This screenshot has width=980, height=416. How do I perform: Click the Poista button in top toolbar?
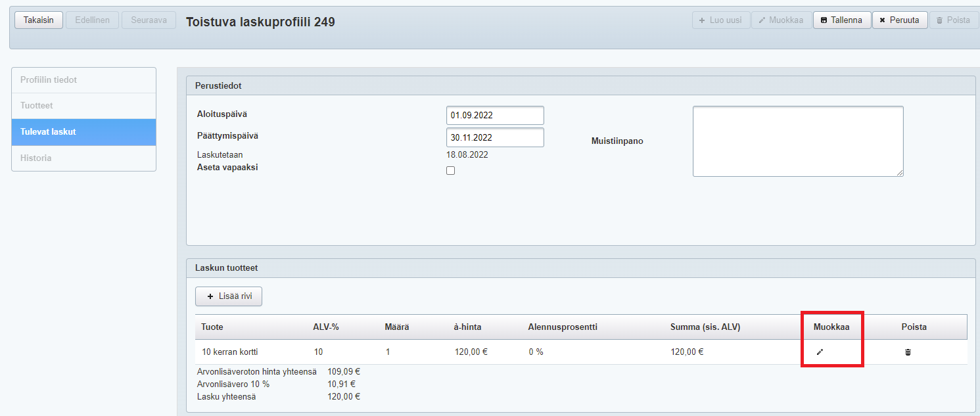[x=952, y=20]
